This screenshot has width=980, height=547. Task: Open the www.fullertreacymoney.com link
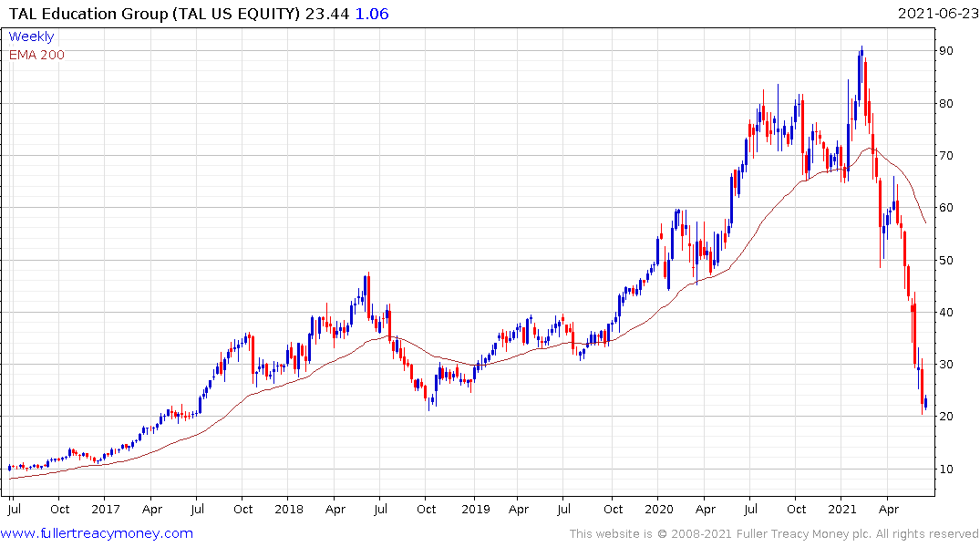[97, 533]
